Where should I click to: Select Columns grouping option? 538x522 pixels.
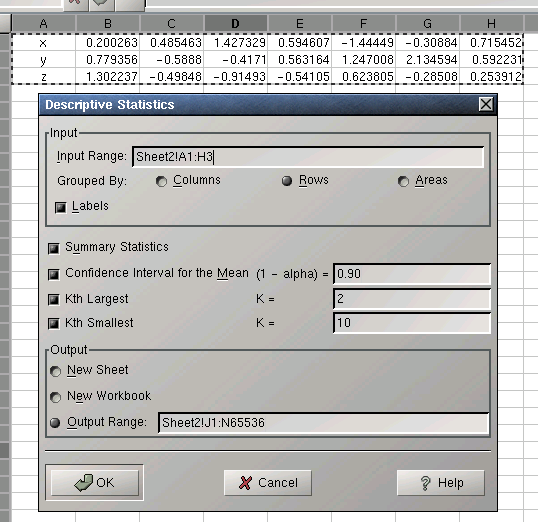click(x=161, y=181)
